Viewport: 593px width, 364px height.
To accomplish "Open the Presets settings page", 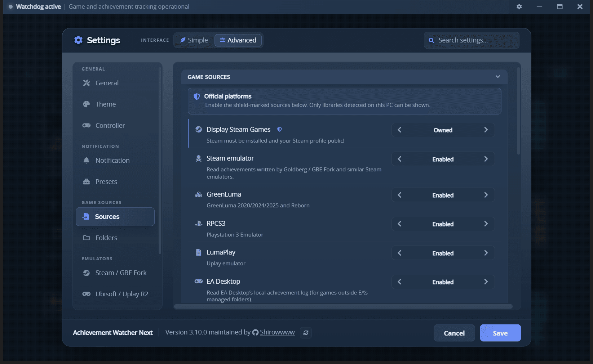I will coord(115,181).
